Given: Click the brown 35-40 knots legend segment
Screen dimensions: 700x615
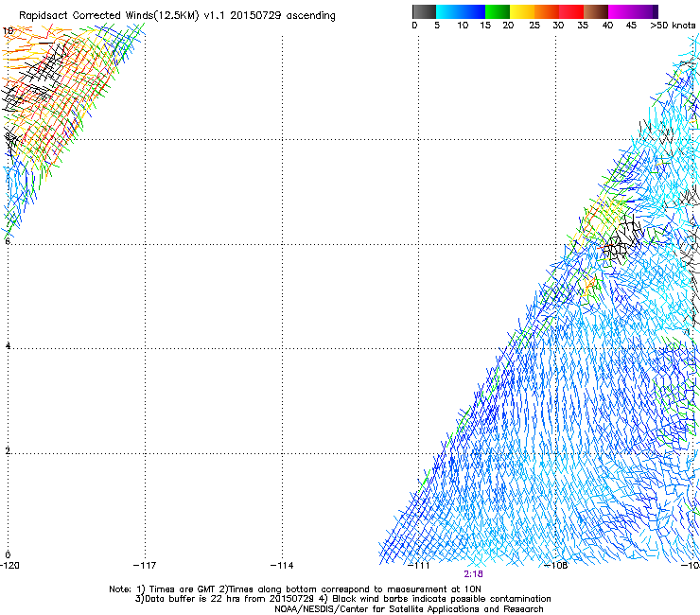Looking at the screenshot, I should click(596, 11).
